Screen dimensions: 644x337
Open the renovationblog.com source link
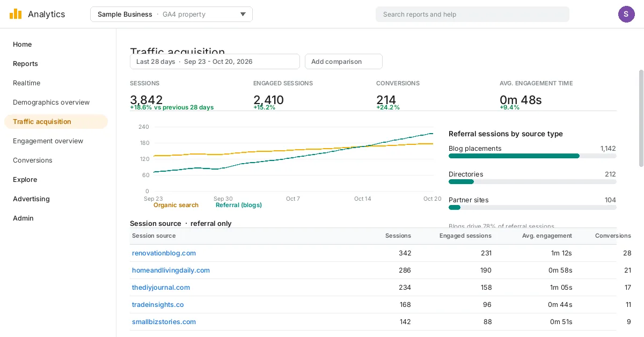click(x=164, y=253)
